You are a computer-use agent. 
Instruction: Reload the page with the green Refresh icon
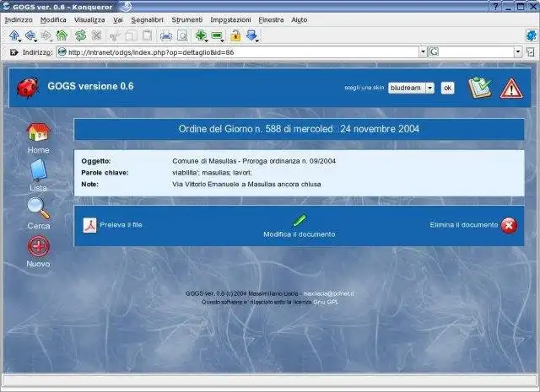pyautogui.click(x=80, y=35)
